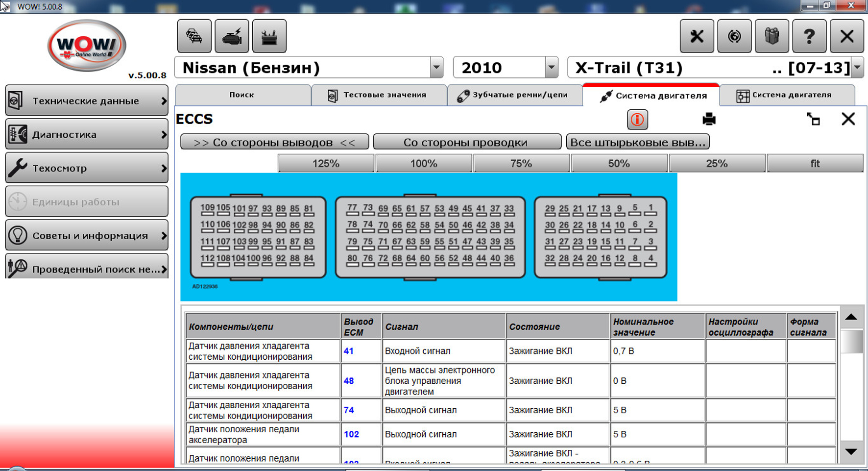Click the red info icon beside ECCS
The height and width of the screenshot is (471, 868).
coord(637,120)
